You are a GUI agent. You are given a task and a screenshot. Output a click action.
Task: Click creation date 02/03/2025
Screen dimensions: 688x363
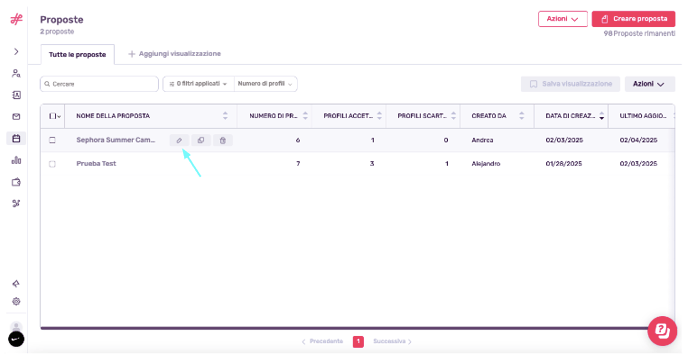(564, 140)
